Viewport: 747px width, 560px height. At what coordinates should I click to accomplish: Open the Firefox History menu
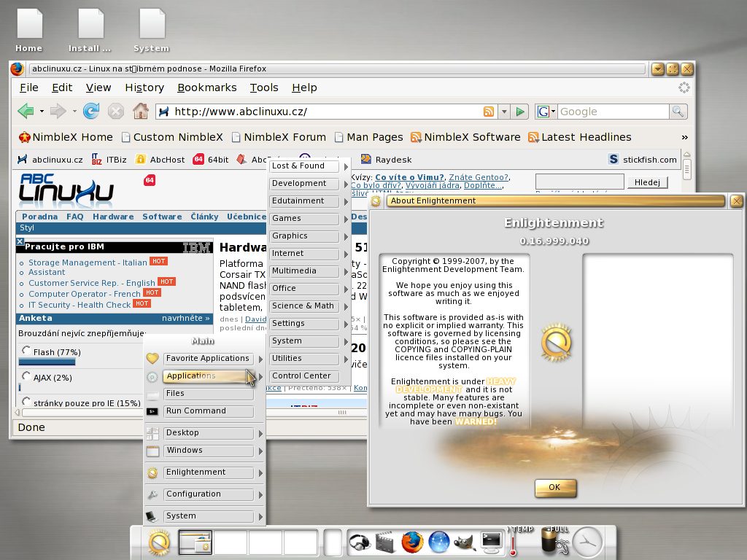coord(144,87)
